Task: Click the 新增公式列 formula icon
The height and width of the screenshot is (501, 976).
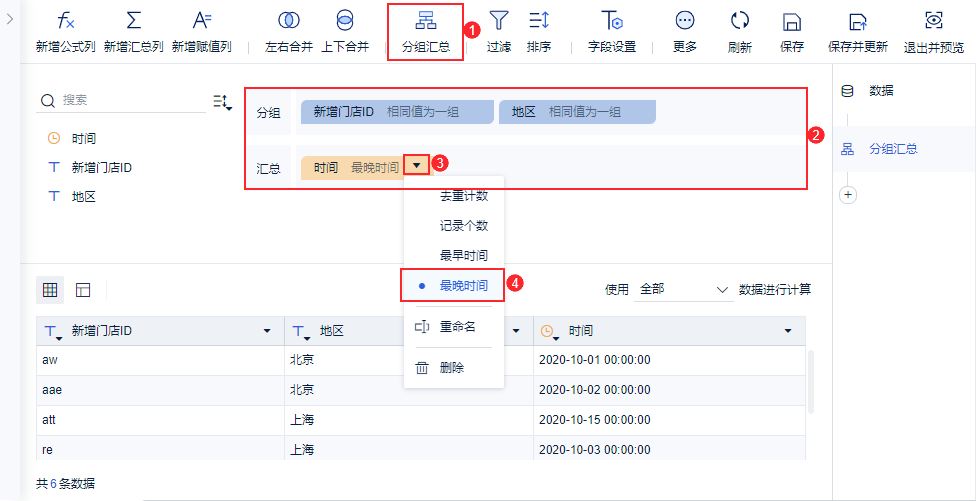Action: tap(65, 21)
